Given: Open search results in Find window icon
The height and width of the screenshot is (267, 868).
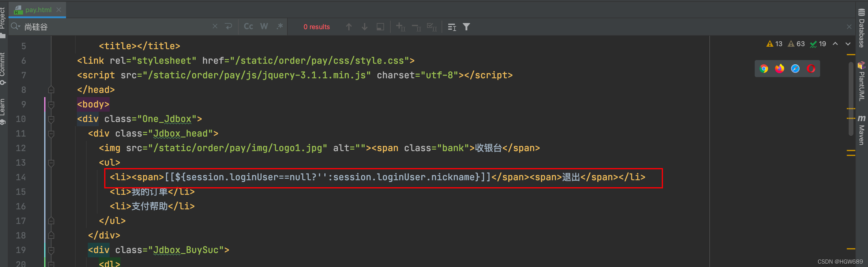Looking at the screenshot, I should pyautogui.click(x=452, y=27).
